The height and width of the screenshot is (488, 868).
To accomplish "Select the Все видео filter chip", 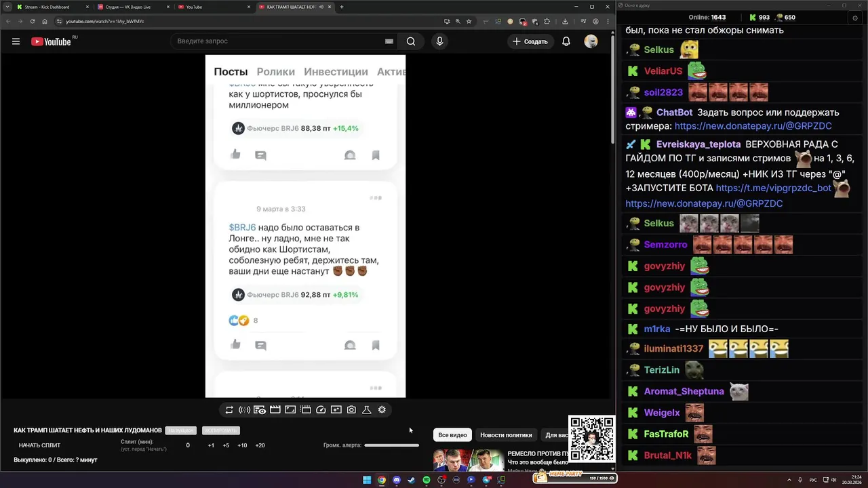I will tap(452, 435).
